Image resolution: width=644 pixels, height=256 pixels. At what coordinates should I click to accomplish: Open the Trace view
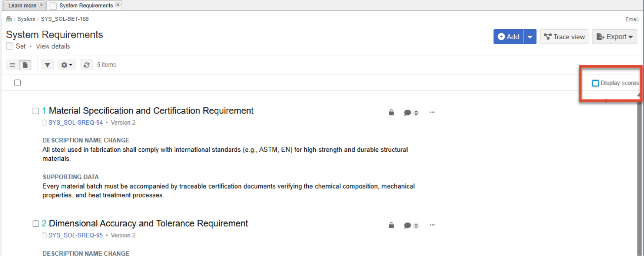[564, 37]
